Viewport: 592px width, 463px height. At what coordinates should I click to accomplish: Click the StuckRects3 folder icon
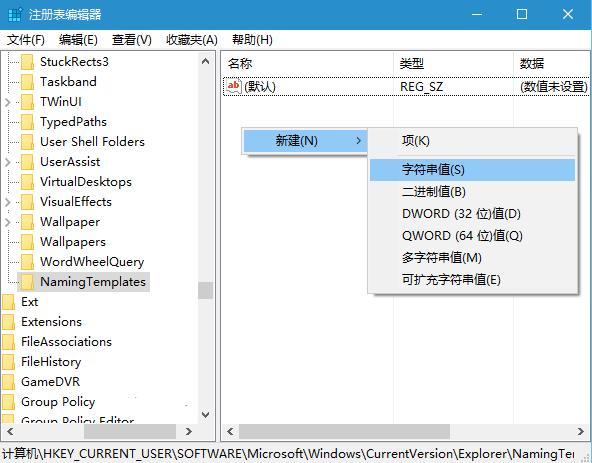[x=27, y=62]
